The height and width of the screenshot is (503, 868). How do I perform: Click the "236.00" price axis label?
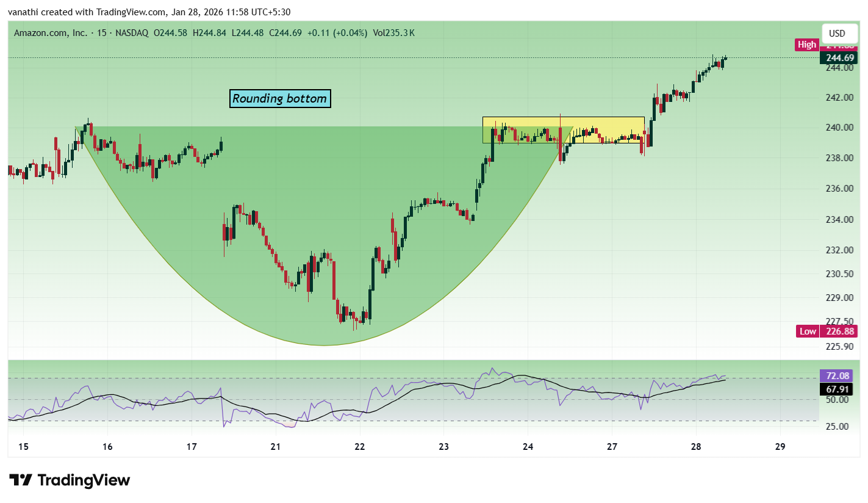(840, 189)
